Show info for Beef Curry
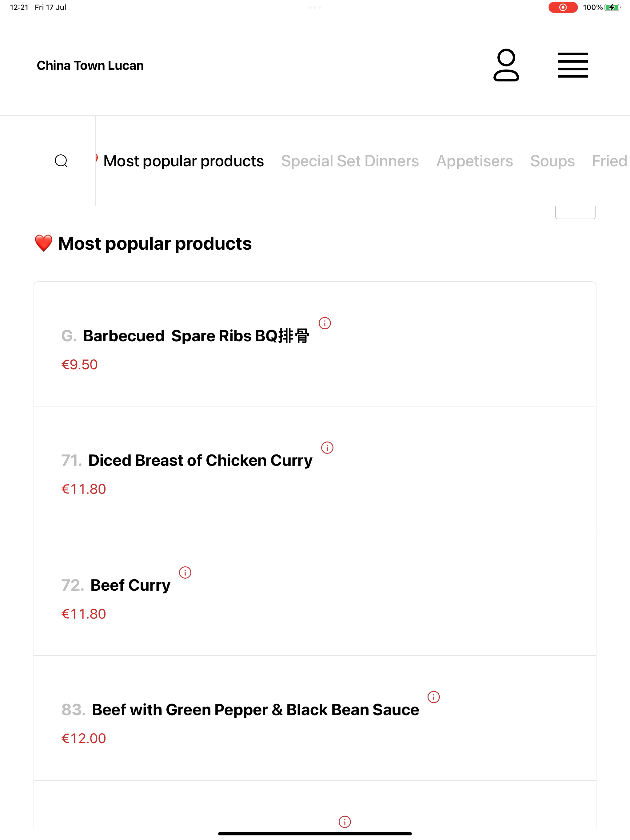 [x=185, y=572]
